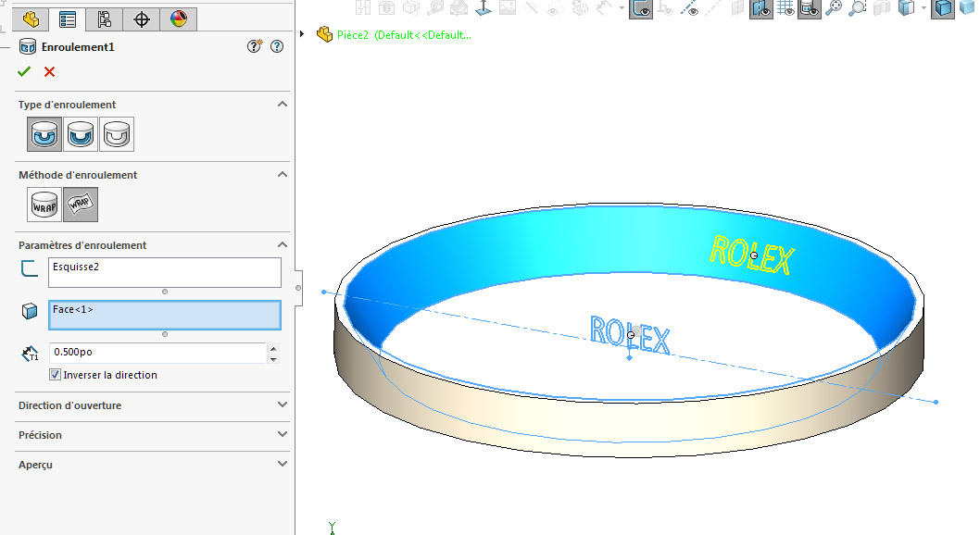
Task: Click the Aperçu label
Action: [x=35, y=465]
